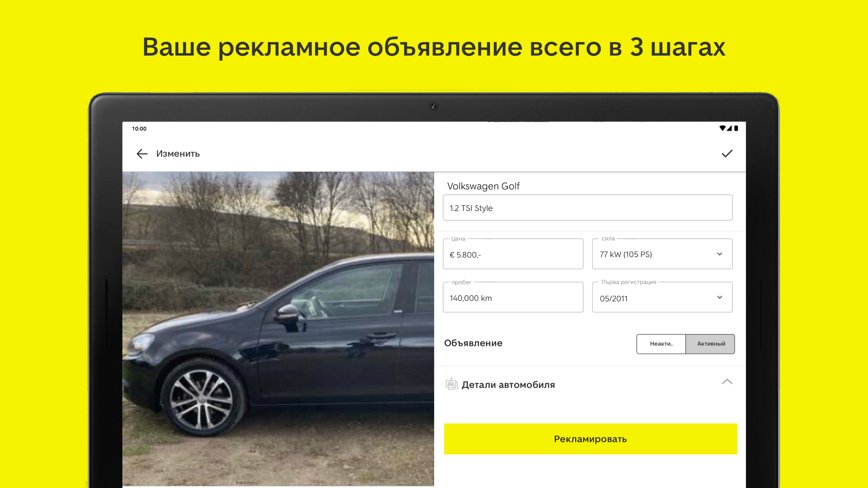Image resolution: width=868 pixels, height=488 pixels.
Task: Confirm changes with the checkmark icon
Action: click(727, 154)
